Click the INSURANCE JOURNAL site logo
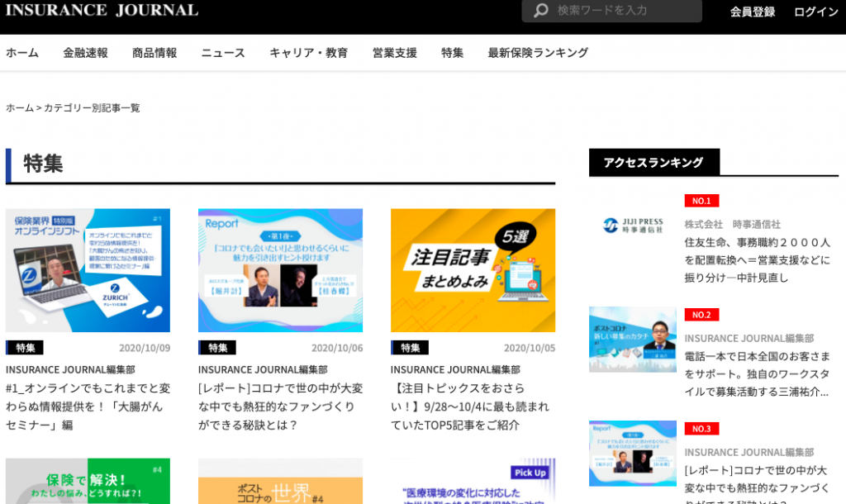This screenshot has height=504, width=846. tap(102, 11)
